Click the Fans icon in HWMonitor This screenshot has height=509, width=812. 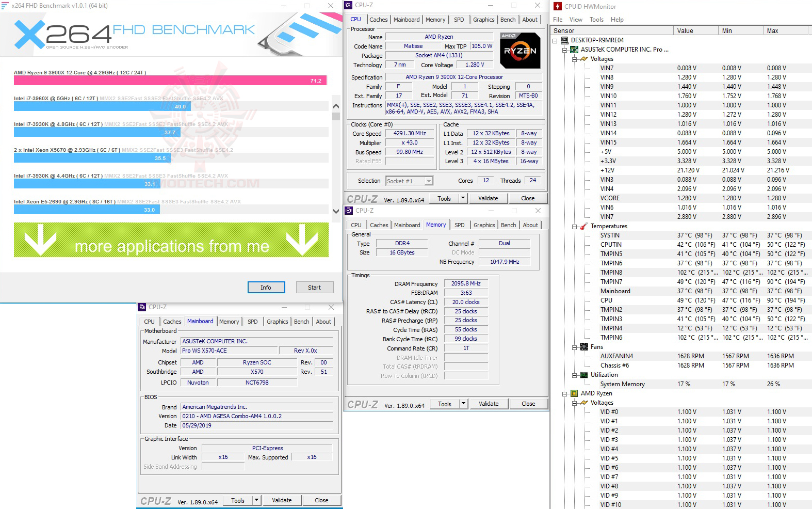(584, 347)
